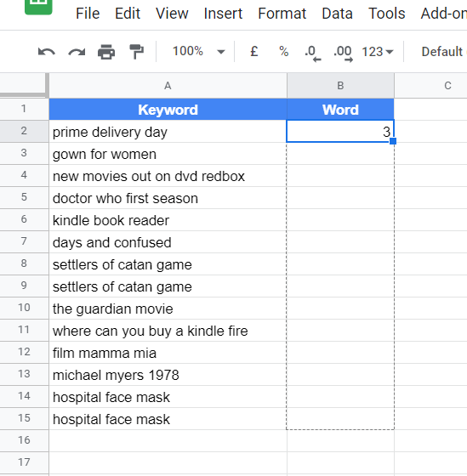The width and height of the screenshot is (467, 476).
Task: Open the Data menu
Action: [x=337, y=14]
